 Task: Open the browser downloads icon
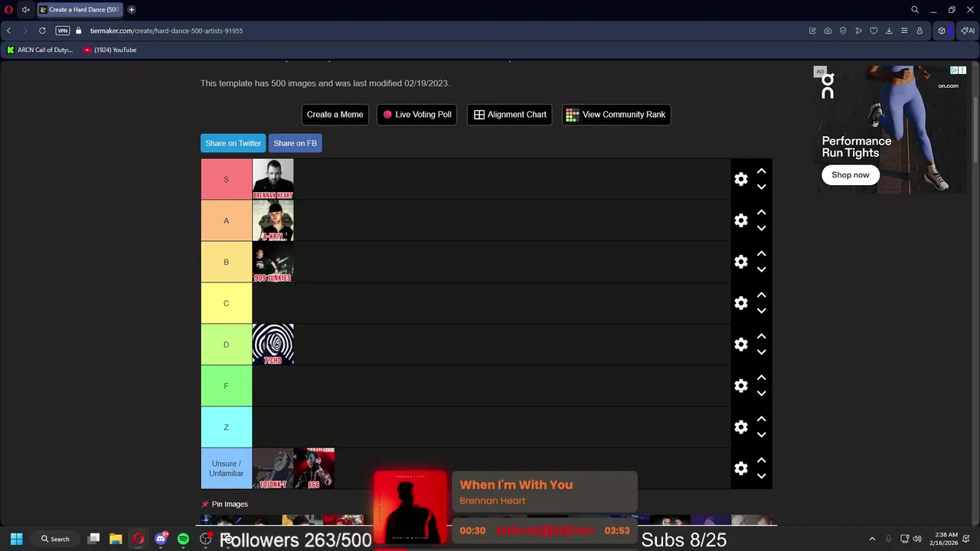tap(889, 31)
